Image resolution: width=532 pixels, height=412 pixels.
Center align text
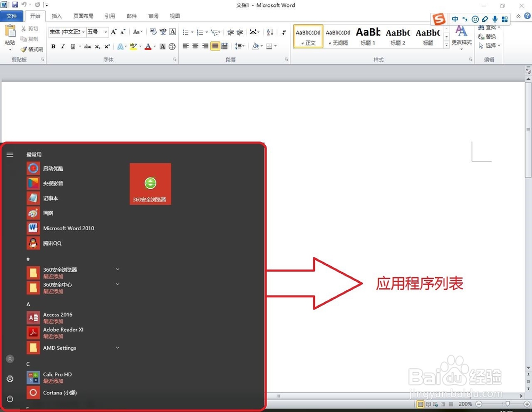(x=195, y=46)
